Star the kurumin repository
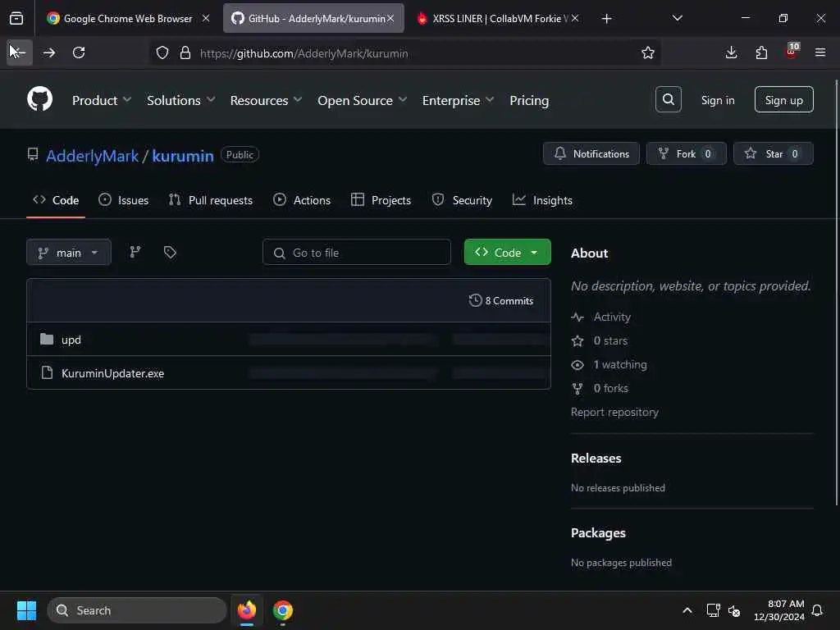Screen dimensions: 840x630 774,153
